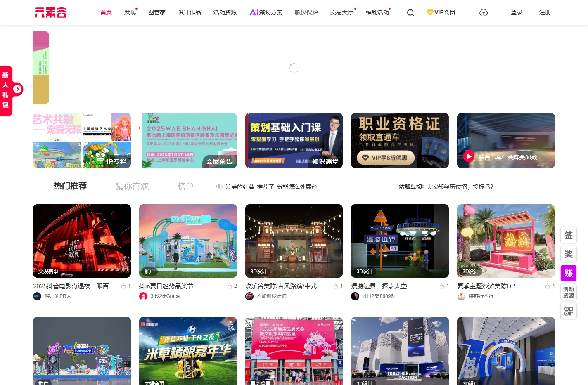Click author name 侯客行不行
This screenshot has width=588, height=385.
481,296
